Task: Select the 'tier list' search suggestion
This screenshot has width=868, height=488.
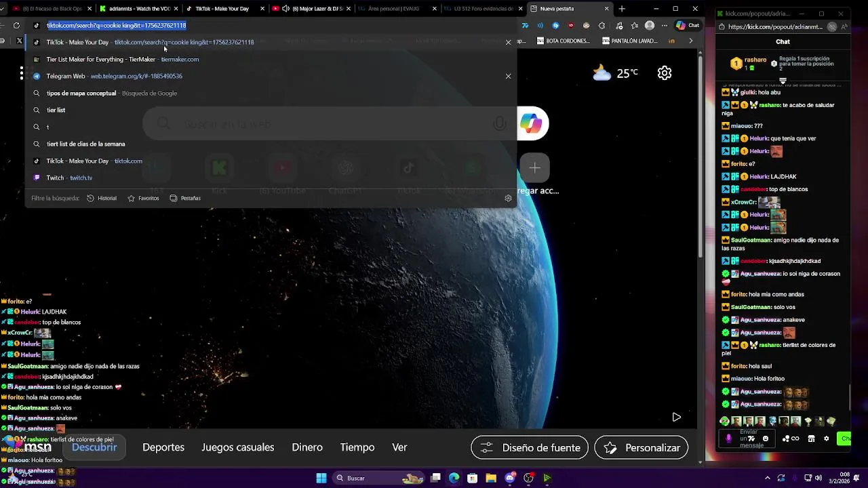Action: pos(271,110)
